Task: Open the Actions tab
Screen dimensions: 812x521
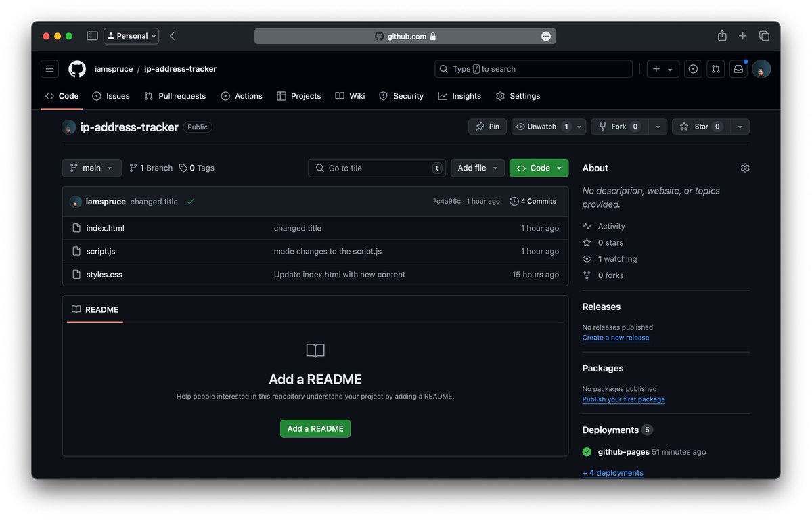Action: (242, 96)
